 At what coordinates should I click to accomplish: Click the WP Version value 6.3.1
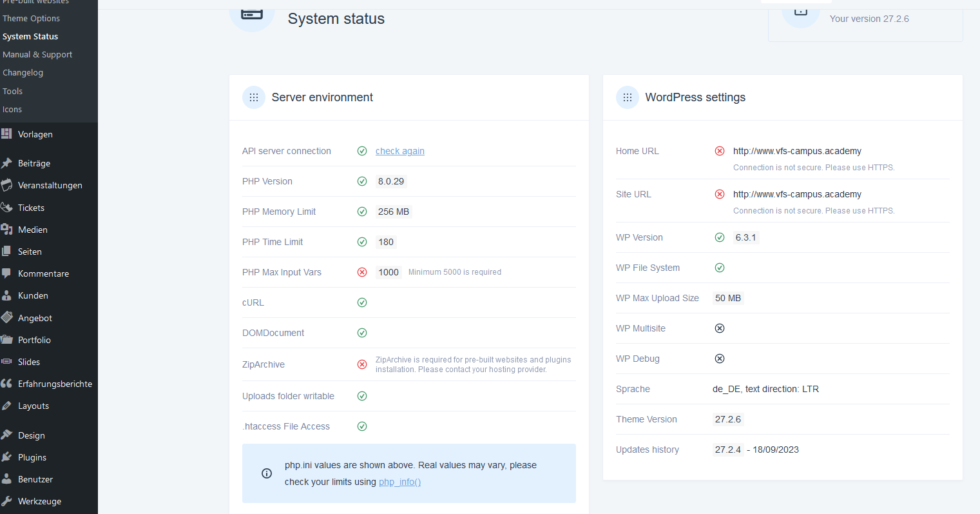[746, 237]
